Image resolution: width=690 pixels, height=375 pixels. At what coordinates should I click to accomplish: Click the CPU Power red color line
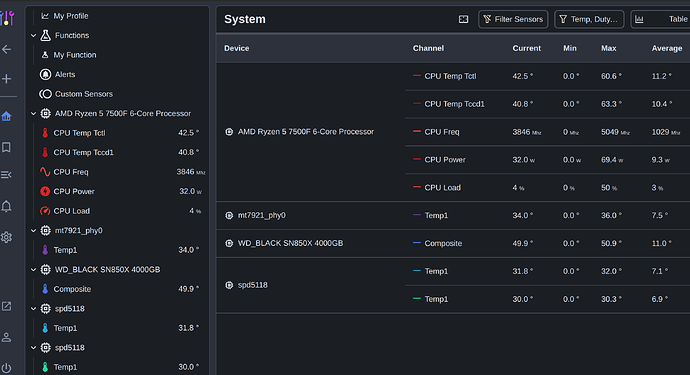(417, 159)
